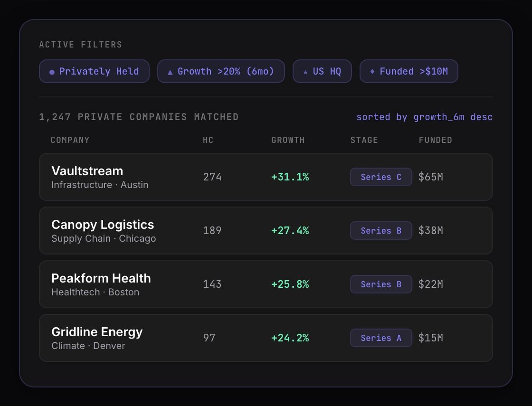Click Infrastructure · Austin subtitle

[100, 185]
